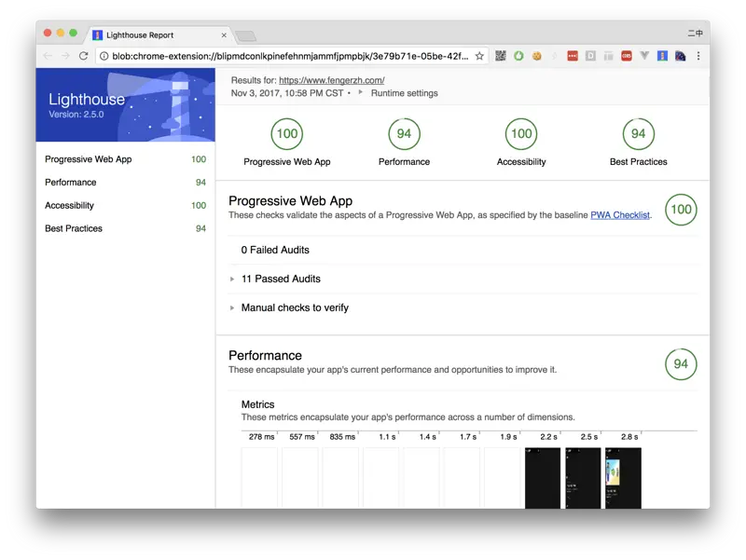746x560 pixels.
Task: Click the page info icon in address bar
Action: (x=104, y=56)
